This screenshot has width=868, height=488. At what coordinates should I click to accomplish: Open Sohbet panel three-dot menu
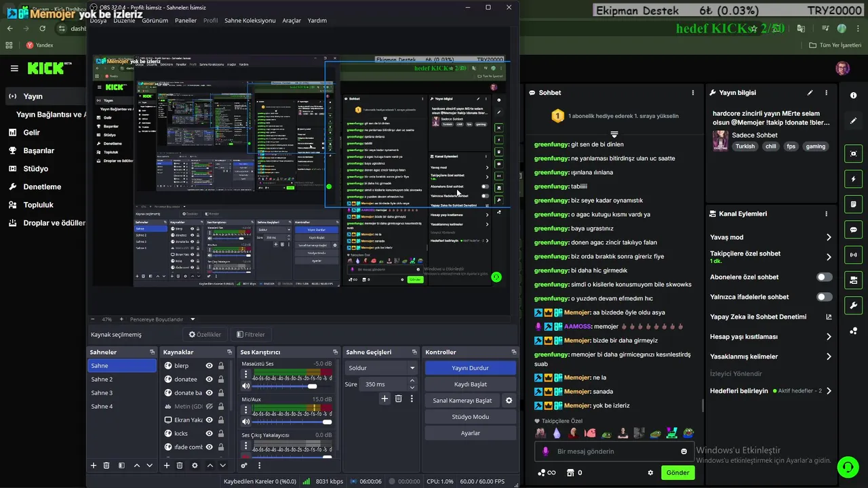click(x=692, y=93)
